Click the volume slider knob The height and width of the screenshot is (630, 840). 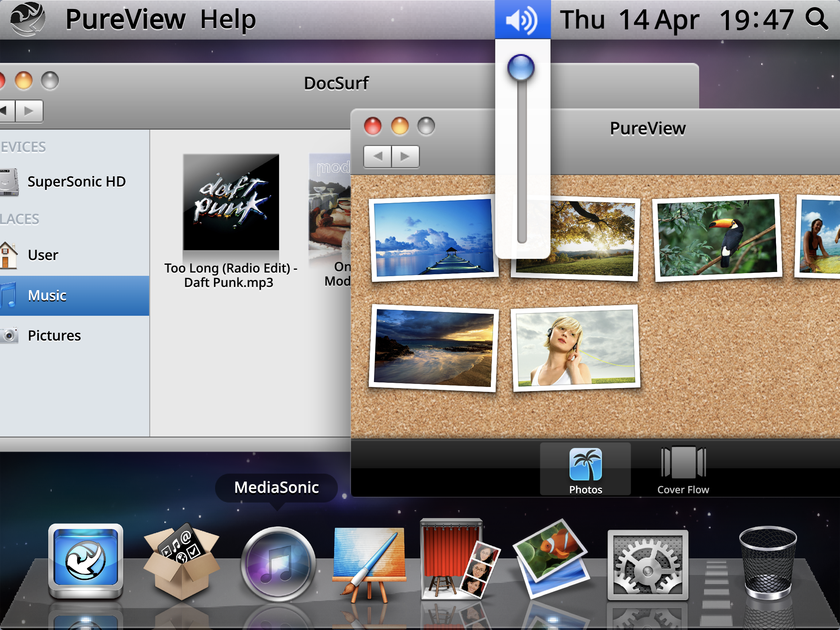(521, 67)
